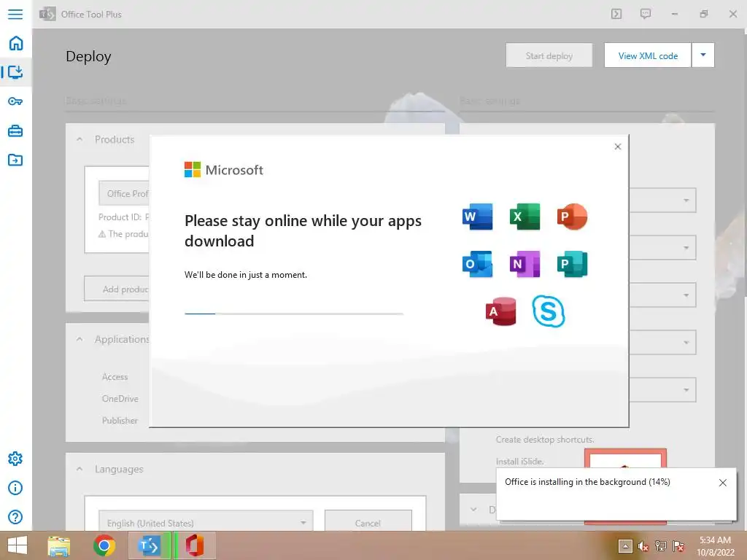This screenshot has width=747, height=560.
Task: Show hidden tray icons
Action: click(625, 546)
